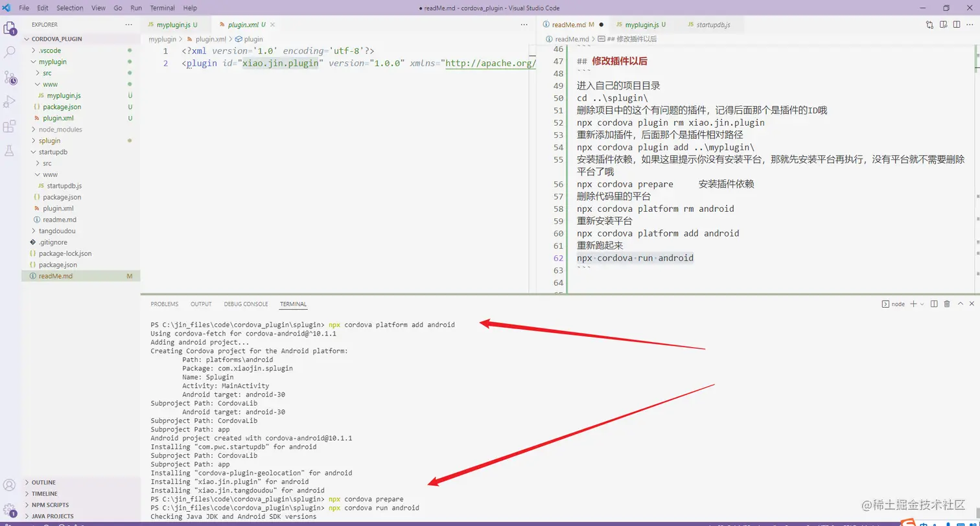
Task: Open left editor group more actions ellipsis
Action: [x=524, y=25]
